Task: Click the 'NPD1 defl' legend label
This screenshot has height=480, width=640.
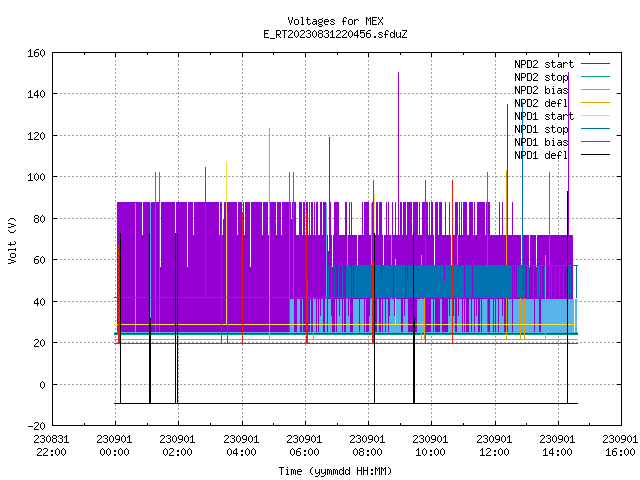Action: pyautogui.click(x=541, y=155)
